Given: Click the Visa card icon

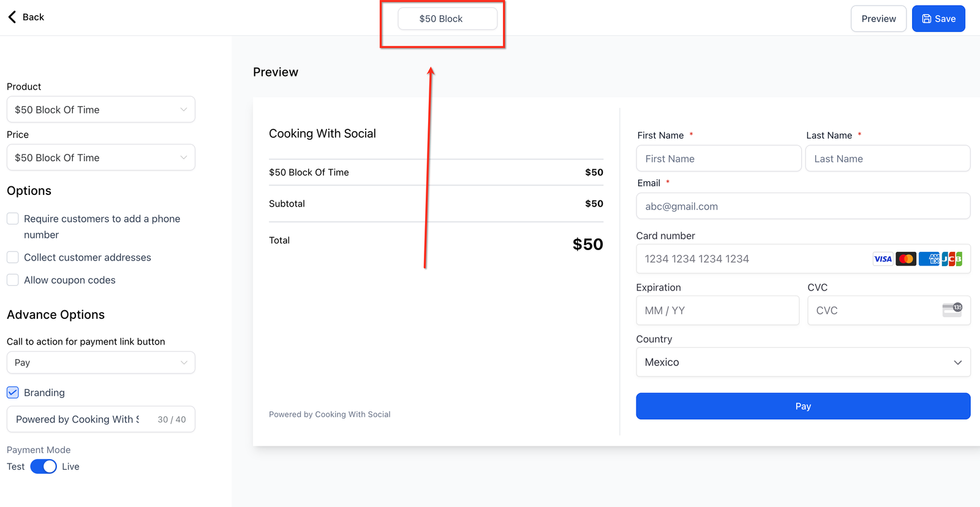Looking at the screenshot, I should point(883,259).
